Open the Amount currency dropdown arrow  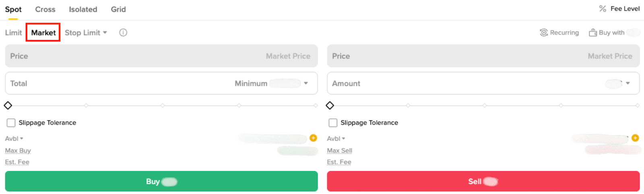pyautogui.click(x=628, y=83)
